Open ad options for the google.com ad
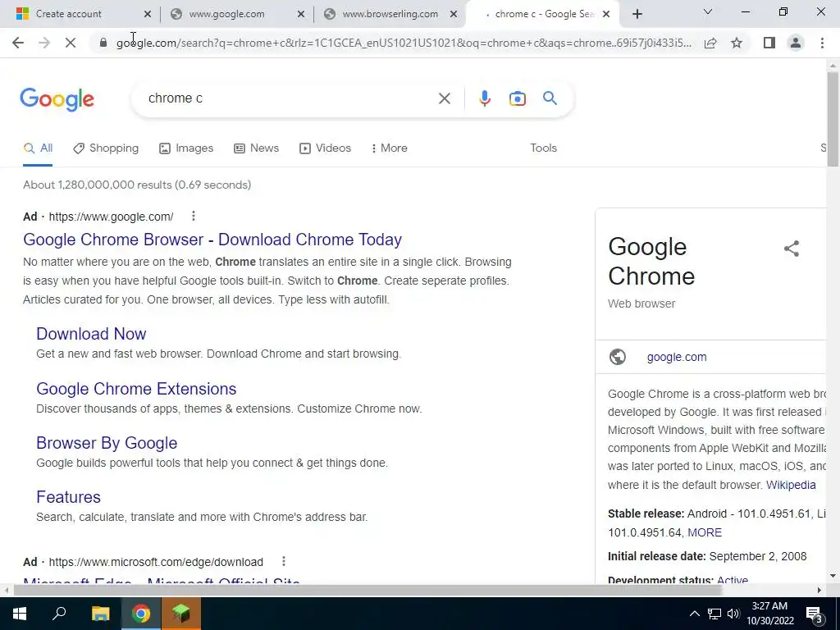This screenshot has width=840, height=630. coord(194,216)
